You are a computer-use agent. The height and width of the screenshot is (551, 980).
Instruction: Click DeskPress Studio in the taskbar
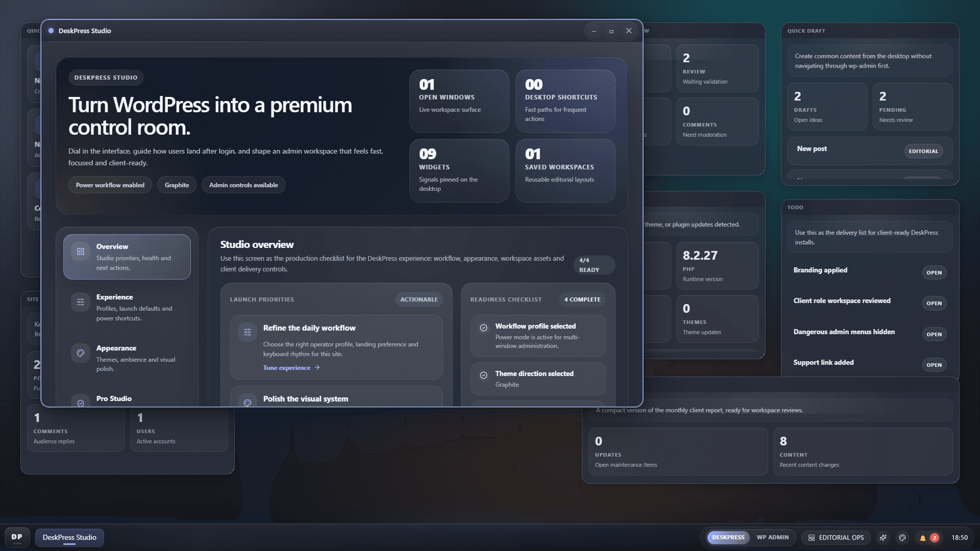click(69, 537)
